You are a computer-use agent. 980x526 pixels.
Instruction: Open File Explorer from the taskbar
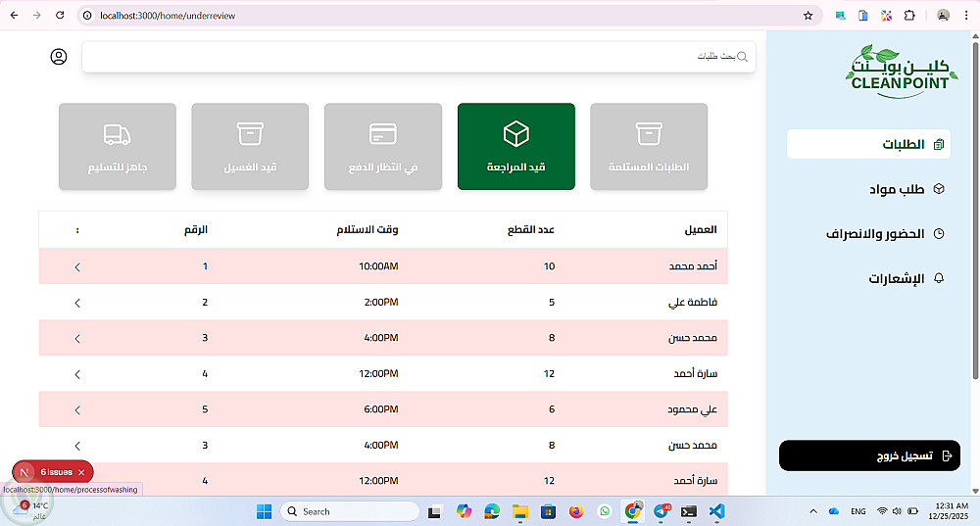[x=520, y=511]
